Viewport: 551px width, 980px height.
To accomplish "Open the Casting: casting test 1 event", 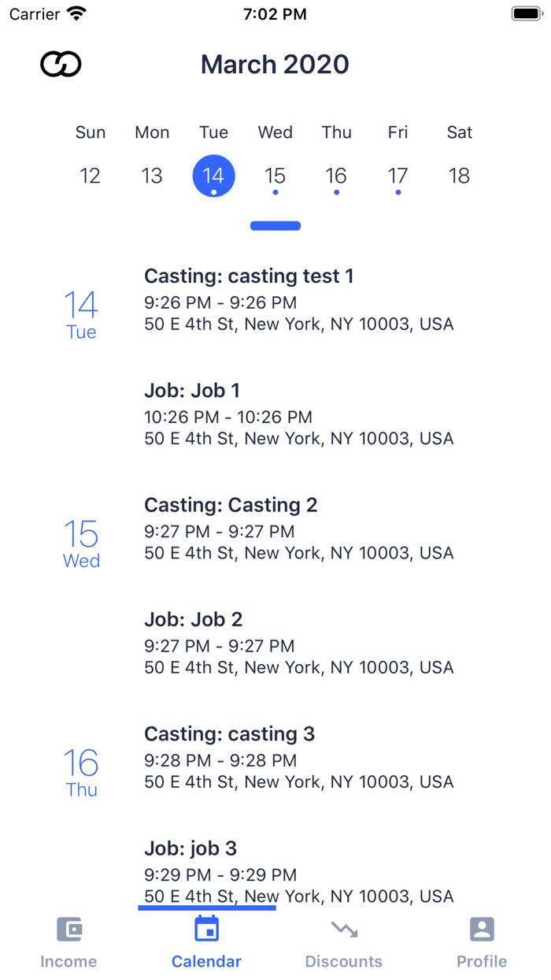I will (299, 299).
